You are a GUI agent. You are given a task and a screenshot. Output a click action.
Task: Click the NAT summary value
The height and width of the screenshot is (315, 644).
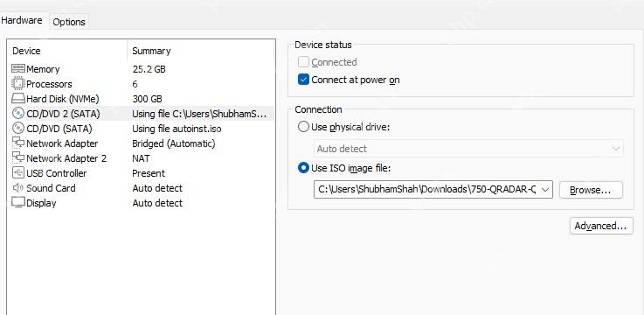(141, 158)
